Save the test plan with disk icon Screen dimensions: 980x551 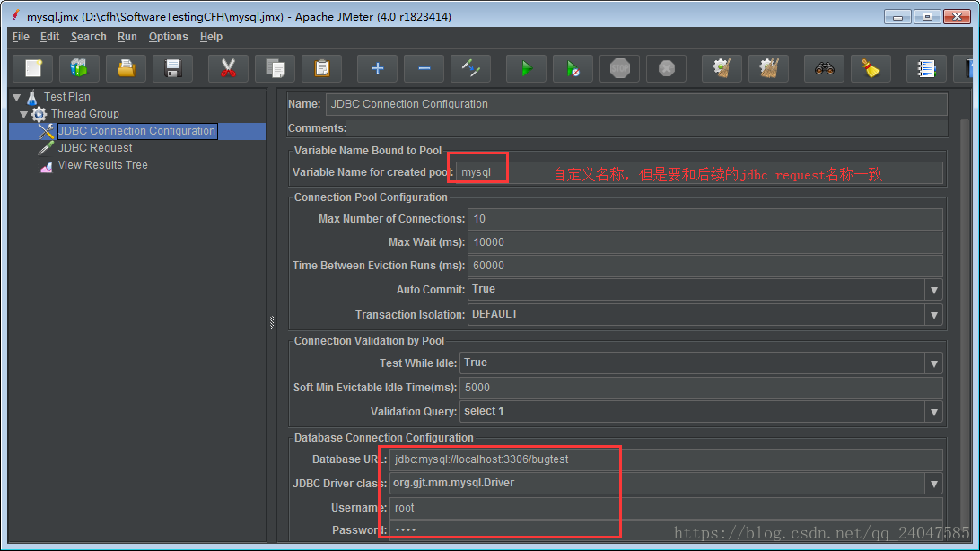(x=173, y=68)
